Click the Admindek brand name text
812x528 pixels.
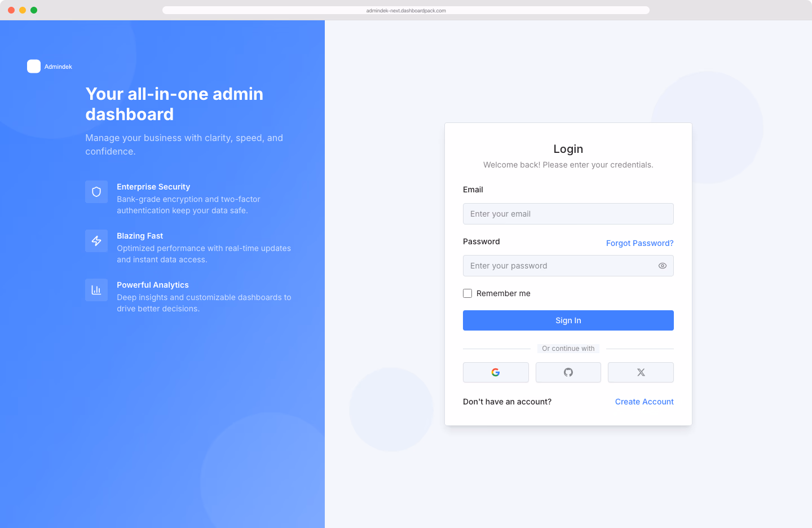(58, 67)
